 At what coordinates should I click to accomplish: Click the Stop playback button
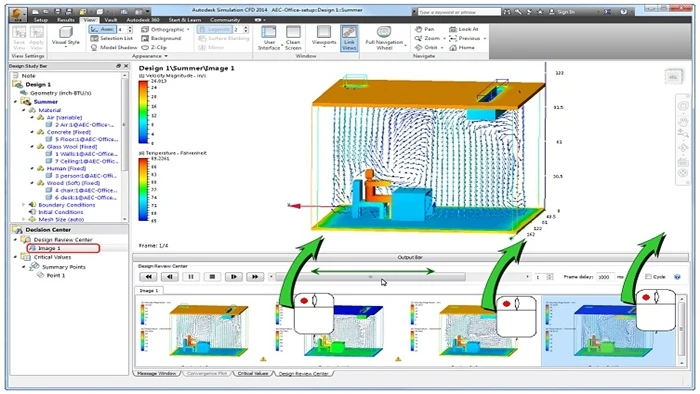point(212,277)
